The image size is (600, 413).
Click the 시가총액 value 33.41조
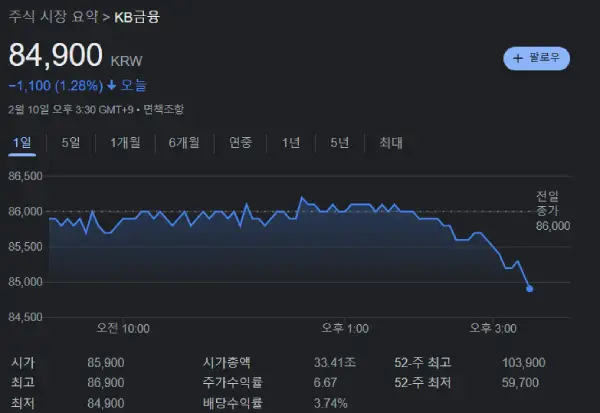335,362
